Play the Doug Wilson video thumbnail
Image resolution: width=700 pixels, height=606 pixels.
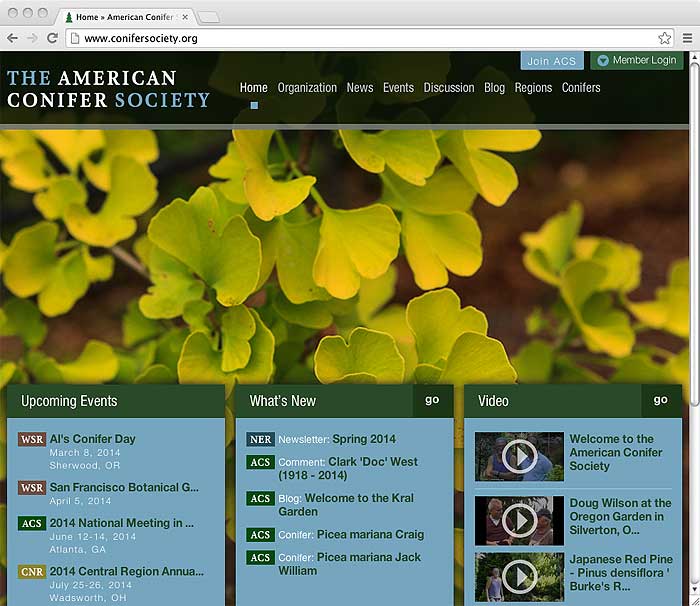point(519,520)
